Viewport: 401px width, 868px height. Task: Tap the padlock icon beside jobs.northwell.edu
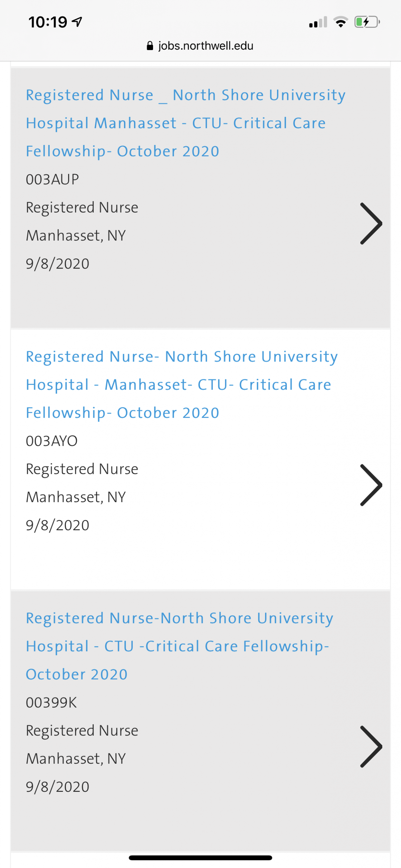(150, 46)
